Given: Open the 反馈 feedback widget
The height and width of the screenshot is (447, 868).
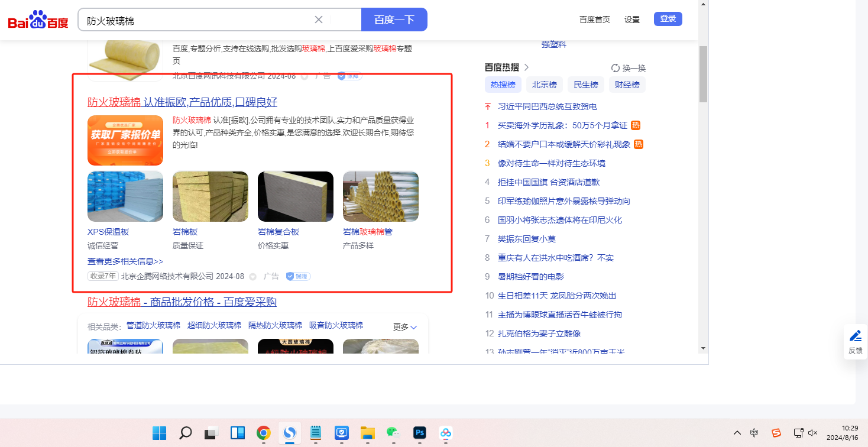Looking at the screenshot, I should (856, 342).
